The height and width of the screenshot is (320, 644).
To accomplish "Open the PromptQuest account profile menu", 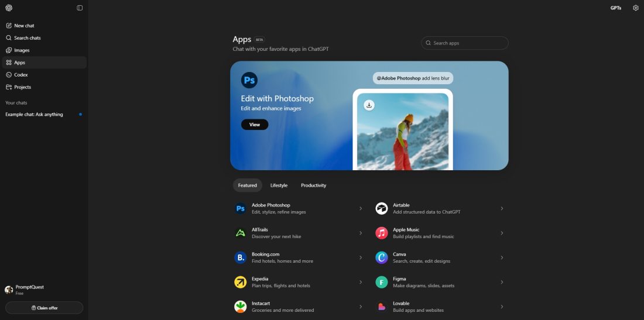I will (x=29, y=290).
